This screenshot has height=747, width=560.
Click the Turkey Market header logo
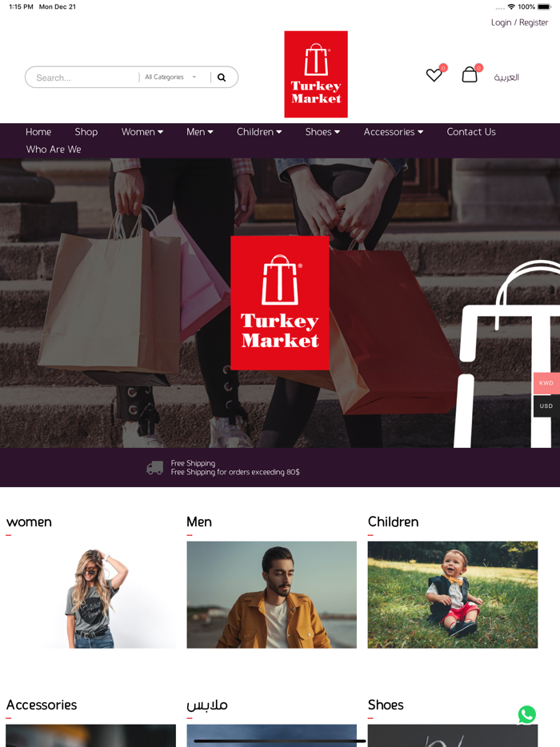point(316,74)
